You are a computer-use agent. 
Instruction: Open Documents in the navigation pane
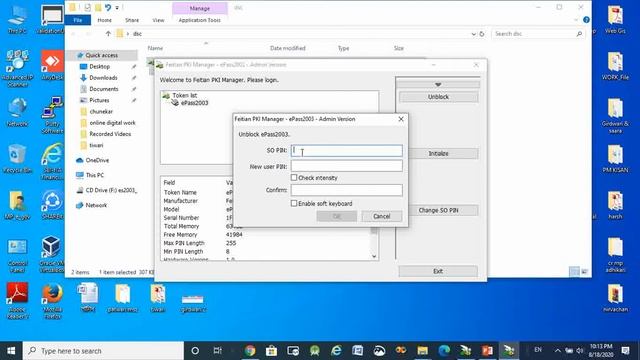[x=104, y=89]
